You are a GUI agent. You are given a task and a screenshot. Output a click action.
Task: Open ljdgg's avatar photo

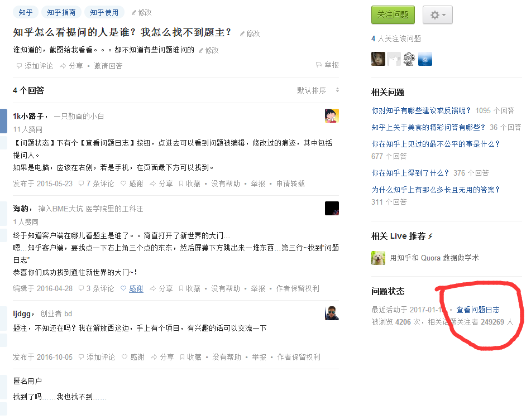(x=332, y=313)
